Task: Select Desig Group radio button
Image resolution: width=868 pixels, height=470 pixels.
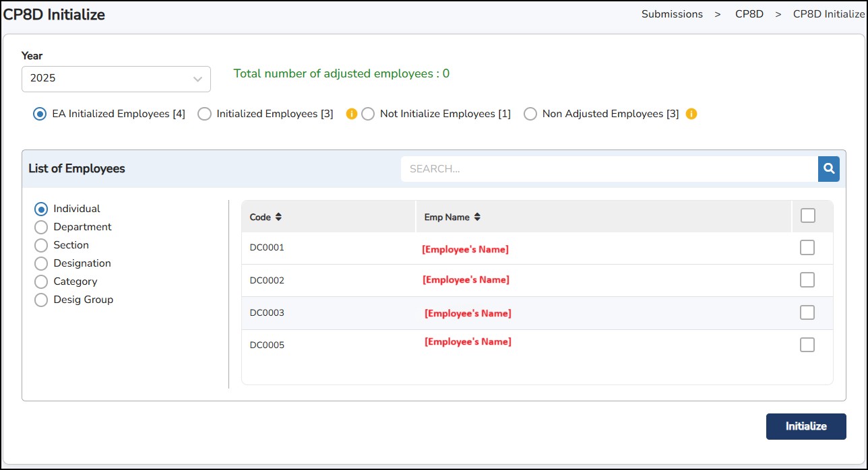Action: pyautogui.click(x=41, y=300)
